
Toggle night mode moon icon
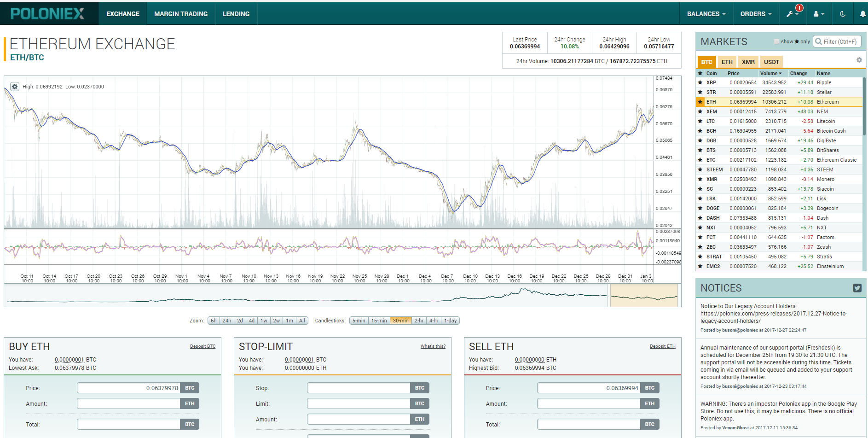click(x=843, y=14)
